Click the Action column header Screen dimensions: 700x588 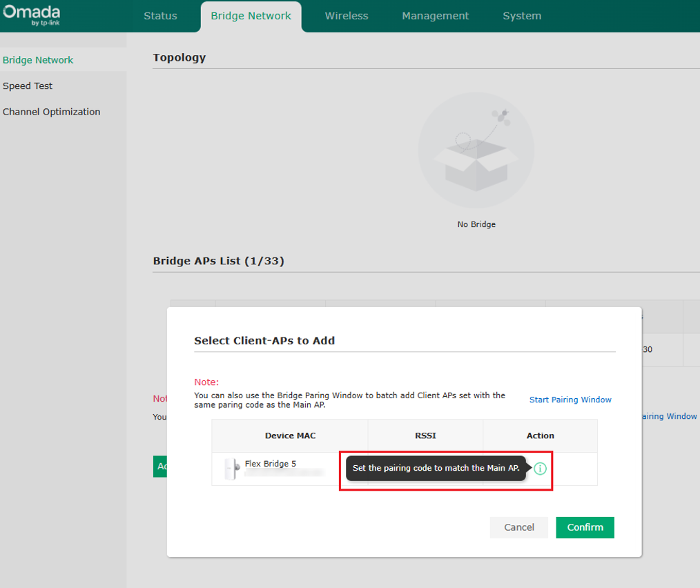pos(540,435)
